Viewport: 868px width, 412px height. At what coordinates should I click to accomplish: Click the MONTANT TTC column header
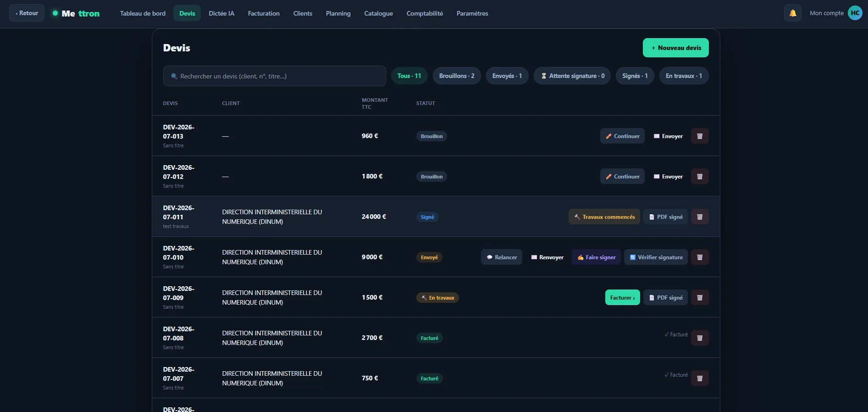pos(375,103)
